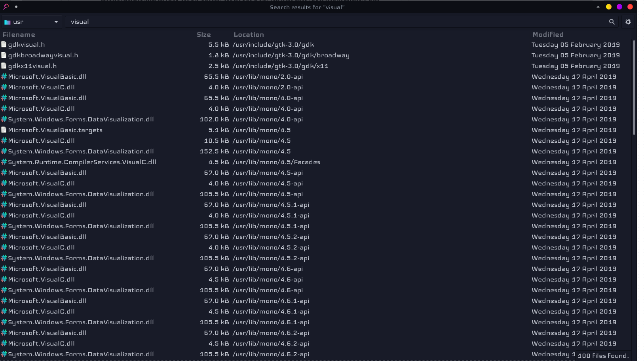Select gdkbroadwayvisual.h in the results
Image resolution: width=644 pixels, height=361 pixels.
point(43,55)
